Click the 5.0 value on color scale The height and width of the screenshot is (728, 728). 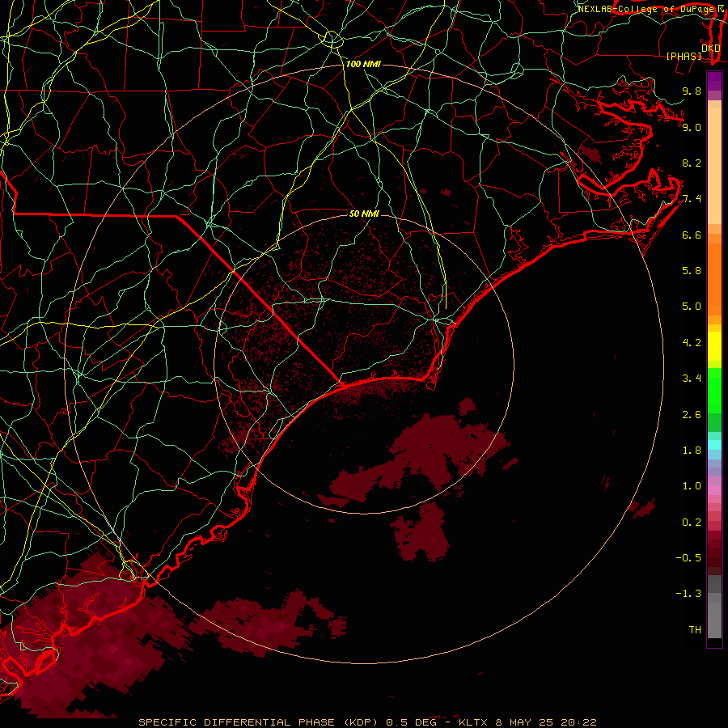(x=692, y=307)
